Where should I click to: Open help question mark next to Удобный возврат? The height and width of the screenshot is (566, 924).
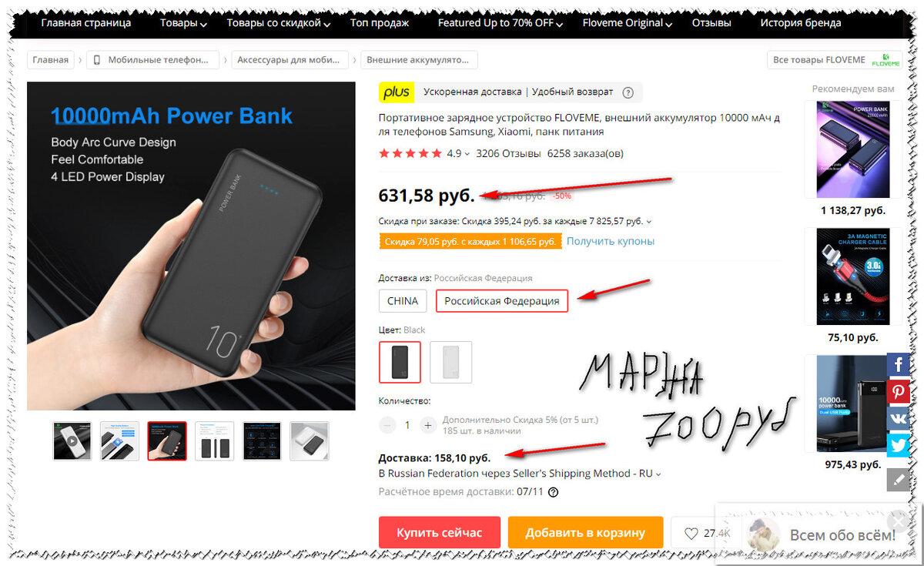point(628,92)
